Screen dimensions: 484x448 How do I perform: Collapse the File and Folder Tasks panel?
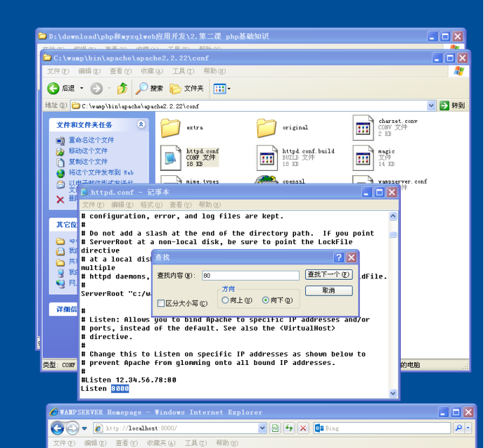point(141,124)
